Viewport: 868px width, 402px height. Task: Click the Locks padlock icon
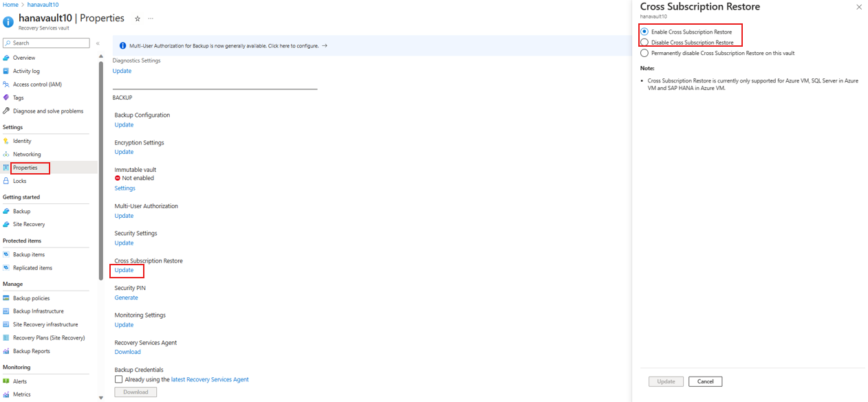coord(6,181)
